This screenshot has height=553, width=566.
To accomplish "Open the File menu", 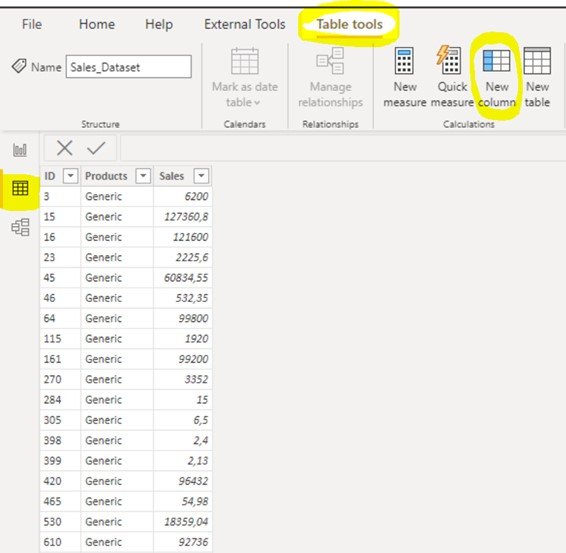I will (x=32, y=24).
